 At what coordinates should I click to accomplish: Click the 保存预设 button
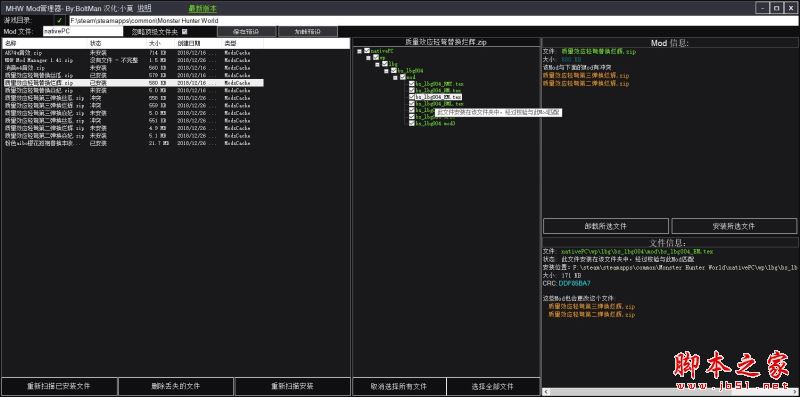coord(247,32)
